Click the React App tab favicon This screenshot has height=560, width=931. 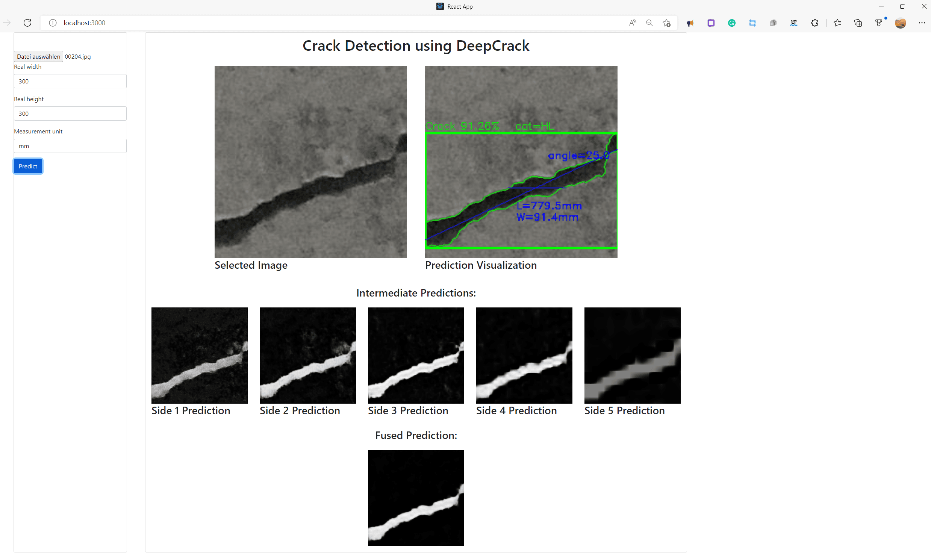[440, 6]
